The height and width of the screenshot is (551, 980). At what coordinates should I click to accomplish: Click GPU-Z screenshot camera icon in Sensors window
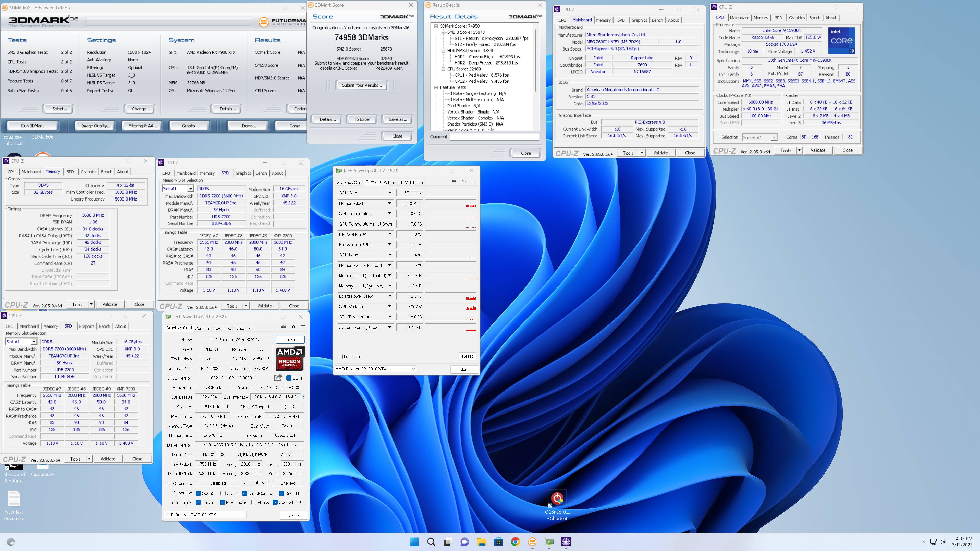point(454,181)
